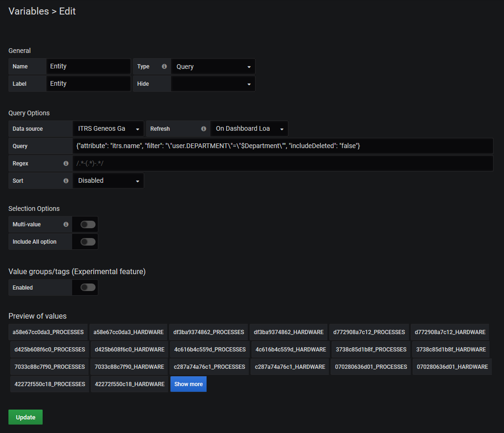
Task: Open the Type dropdown showing Query
Action: pyautogui.click(x=213, y=67)
